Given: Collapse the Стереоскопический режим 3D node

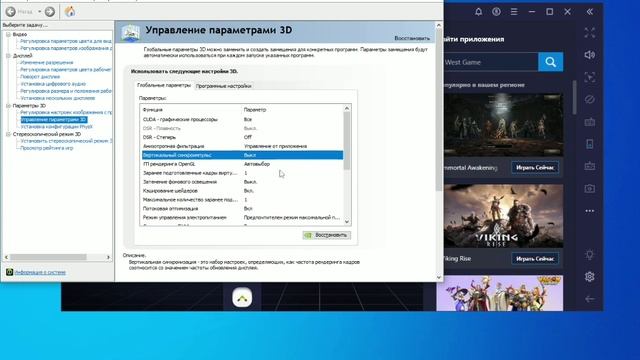Looking at the screenshot, I should (8, 134).
